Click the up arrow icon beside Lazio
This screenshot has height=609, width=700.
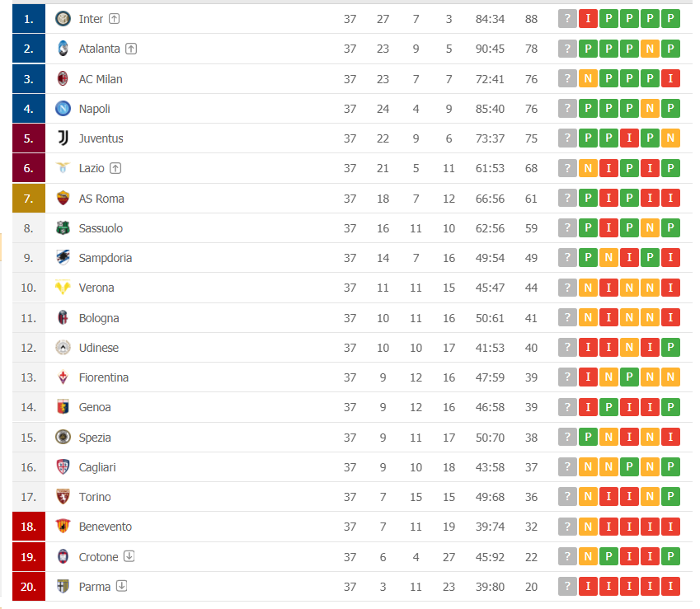coord(115,168)
